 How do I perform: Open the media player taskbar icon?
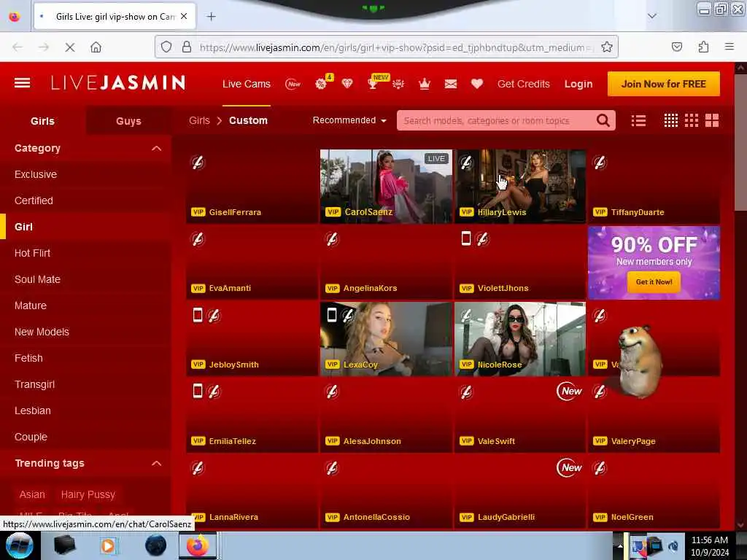[108, 545]
